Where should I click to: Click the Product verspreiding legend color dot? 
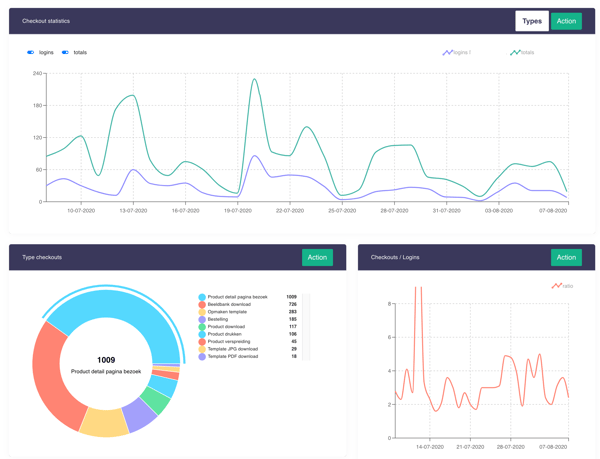click(x=202, y=342)
